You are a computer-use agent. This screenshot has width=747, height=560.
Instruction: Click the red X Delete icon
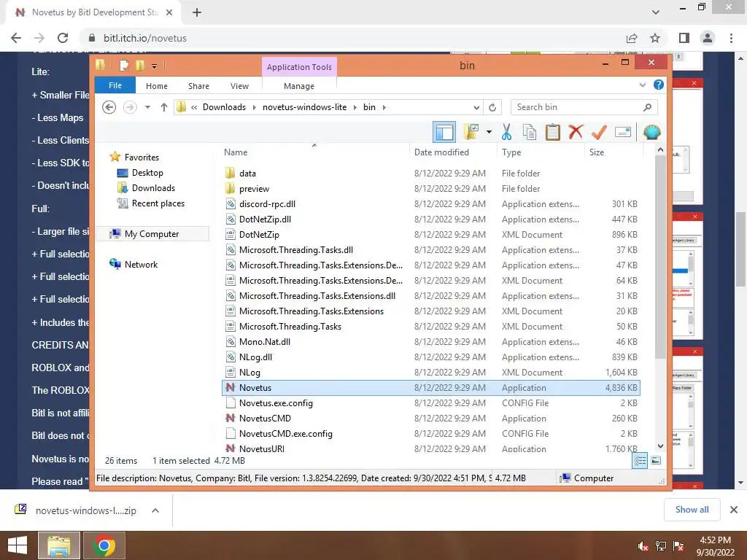[x=576, y=132]
